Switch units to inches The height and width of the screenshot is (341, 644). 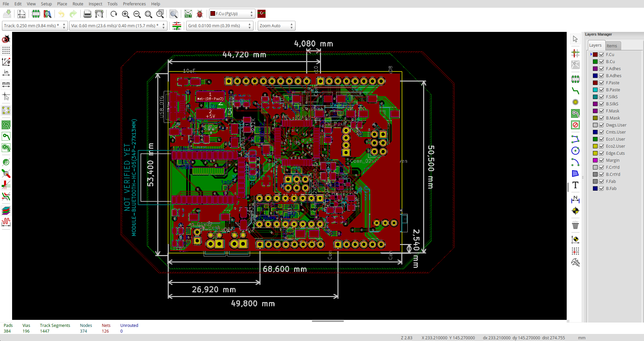tap(6, 73)
